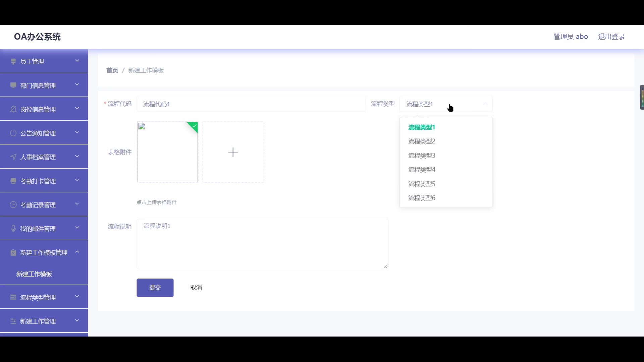Expand the 部门信息管理 menu chevron
This screenshot has width=644, height=362.
pyautogui.click(x=77, y=84)
